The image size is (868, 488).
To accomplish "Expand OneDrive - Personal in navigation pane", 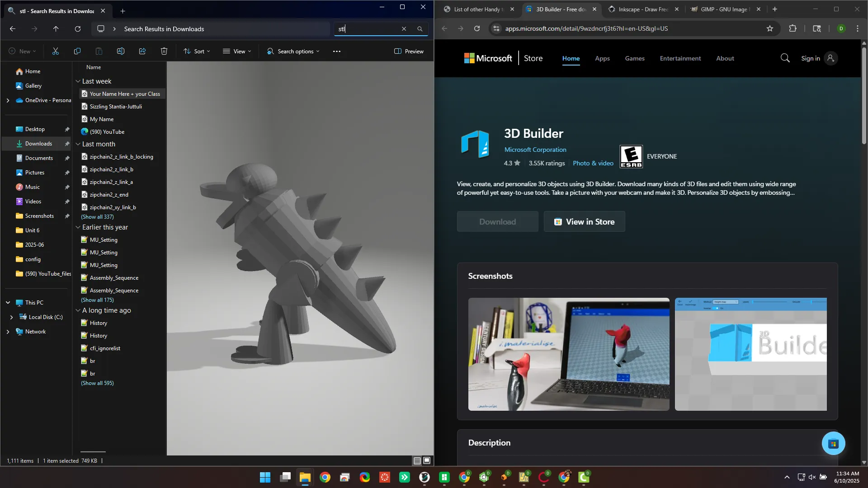I will coord(8,100).
